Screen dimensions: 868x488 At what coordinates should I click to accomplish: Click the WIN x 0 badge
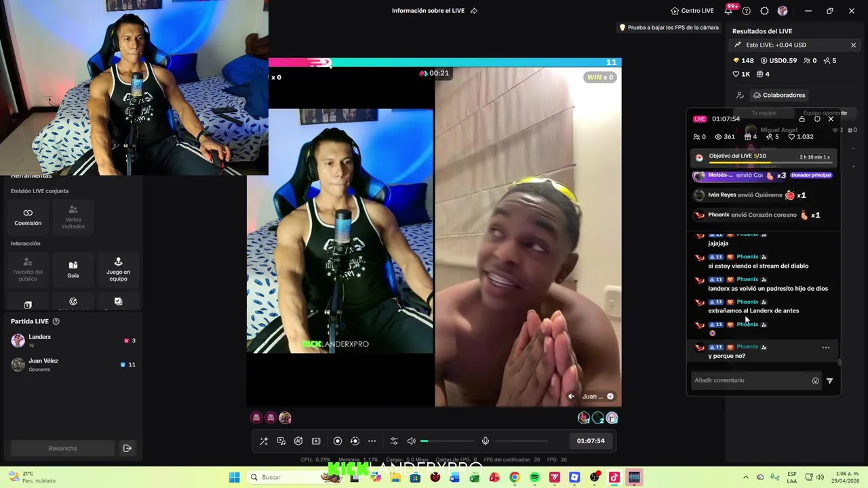600,77
